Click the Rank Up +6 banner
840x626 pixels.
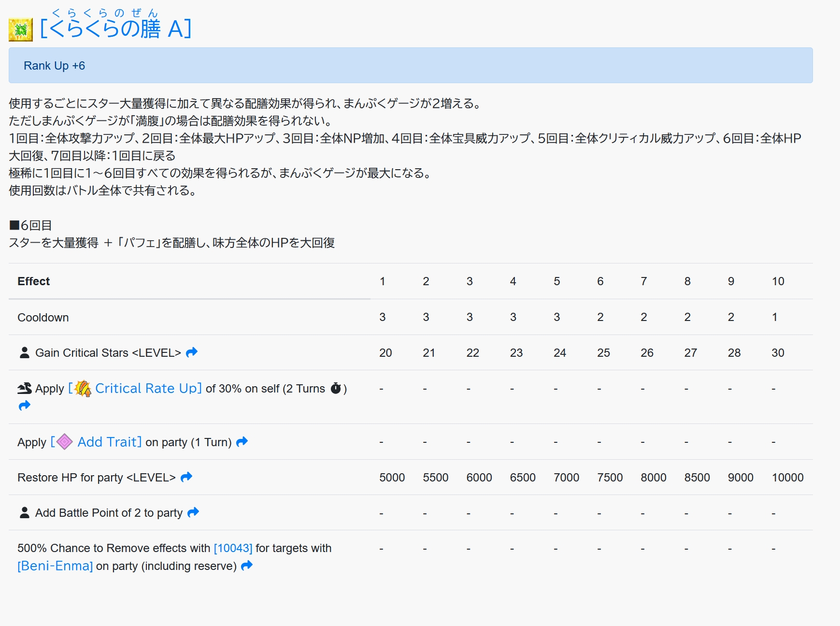coord(411,65)
